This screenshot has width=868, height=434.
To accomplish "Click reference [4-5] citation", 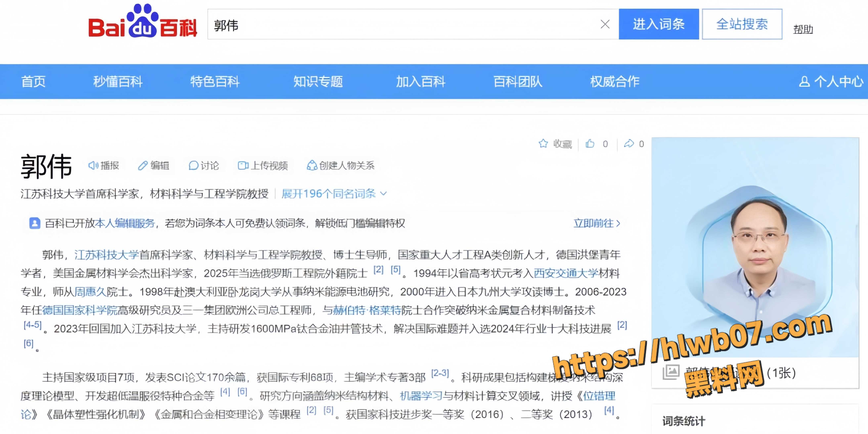I will [x=33, y=325].
